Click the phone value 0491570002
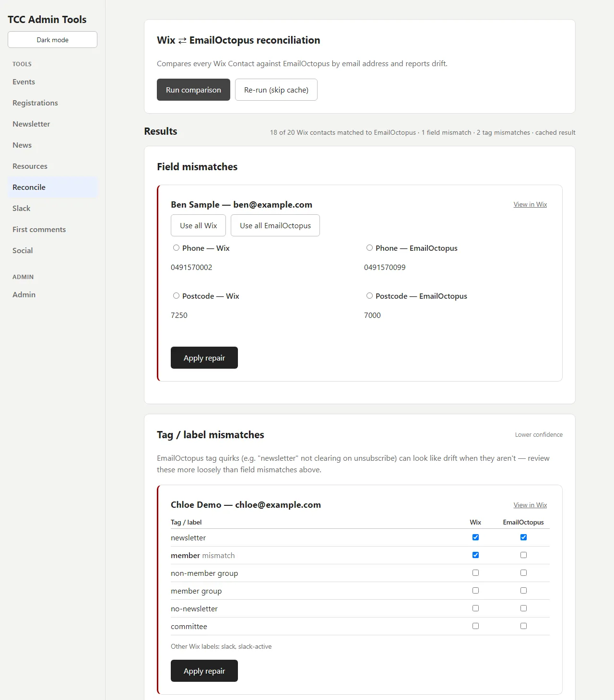The height and width of the screenshot is (700, 614). click(191, 268)
